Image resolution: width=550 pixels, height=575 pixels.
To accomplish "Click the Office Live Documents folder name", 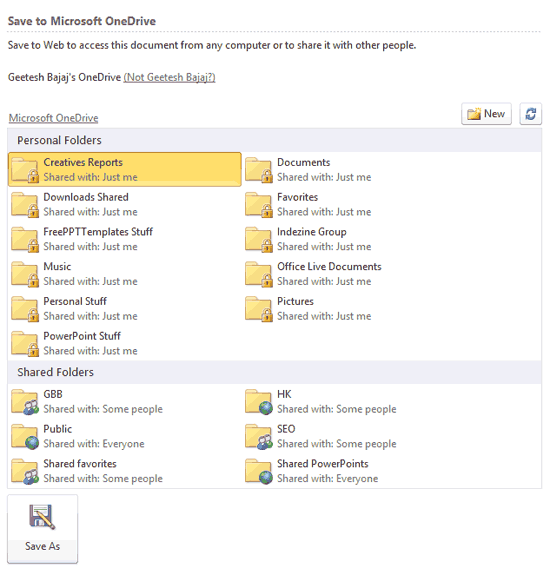I will tap(329, 267).
